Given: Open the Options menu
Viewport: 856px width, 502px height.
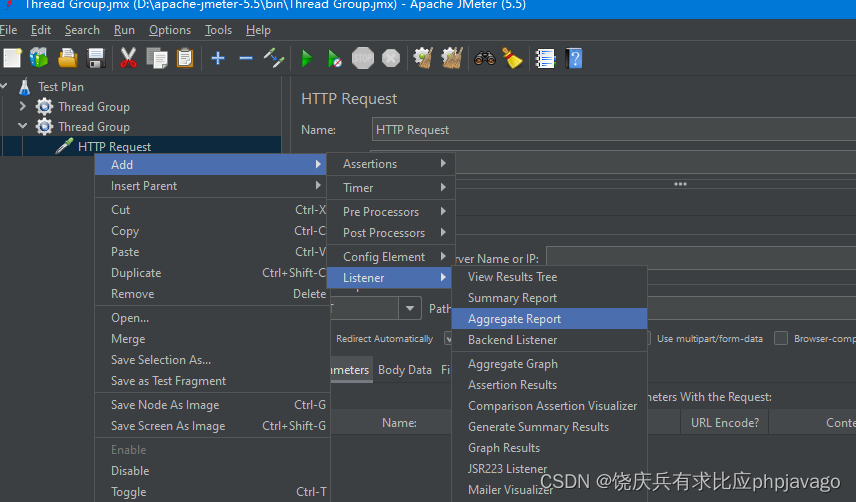Looking at the screenshot, I should (x=170, y=30).
